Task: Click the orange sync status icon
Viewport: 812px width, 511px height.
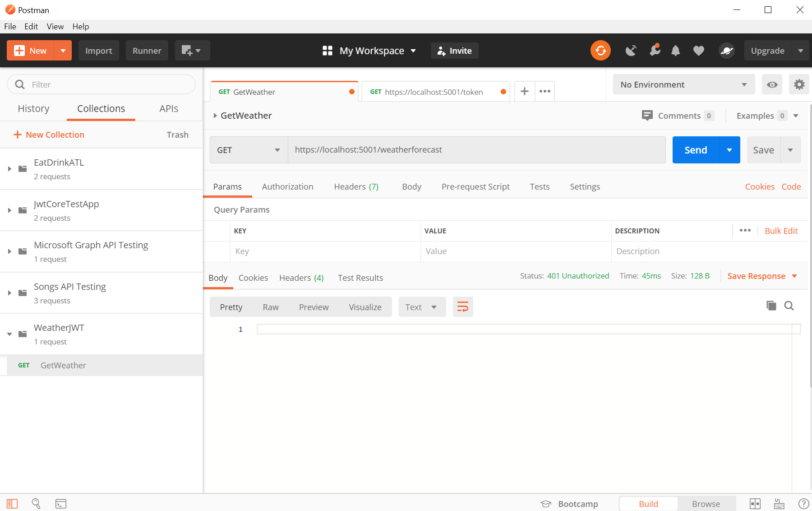Action: [x=600, y=51]
